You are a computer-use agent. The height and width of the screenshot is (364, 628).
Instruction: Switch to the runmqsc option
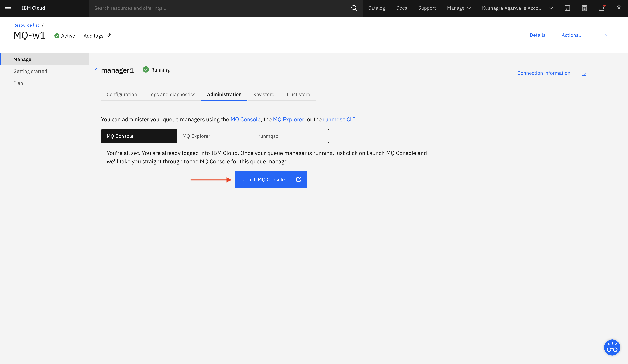(x=290, y=136)
